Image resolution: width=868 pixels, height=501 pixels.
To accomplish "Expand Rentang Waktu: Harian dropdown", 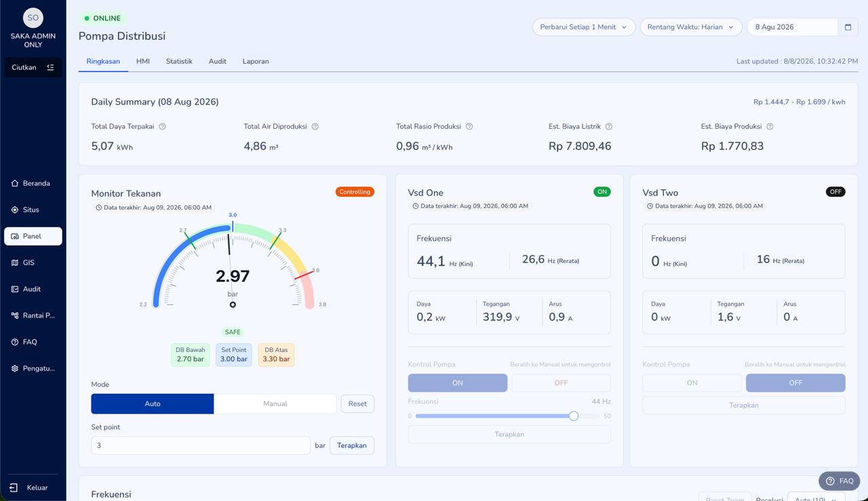I will coord(691,27).
